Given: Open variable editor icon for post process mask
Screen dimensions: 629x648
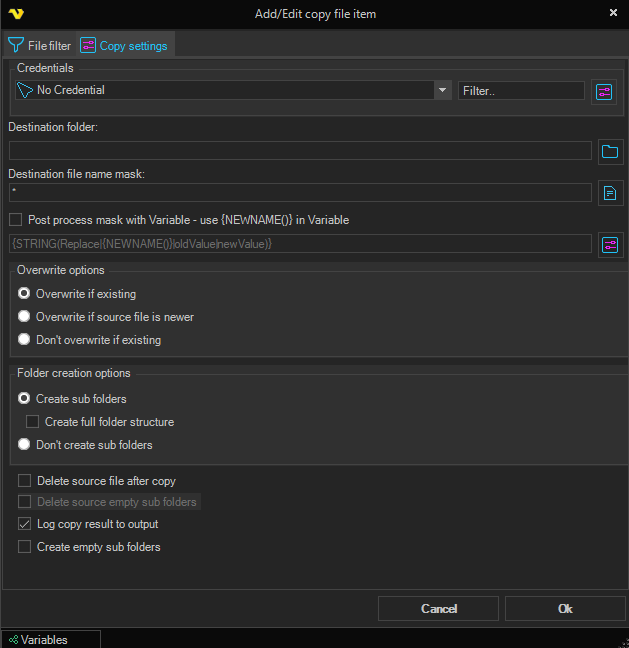Looking at the screenshot, I should (x=610, y=244).
